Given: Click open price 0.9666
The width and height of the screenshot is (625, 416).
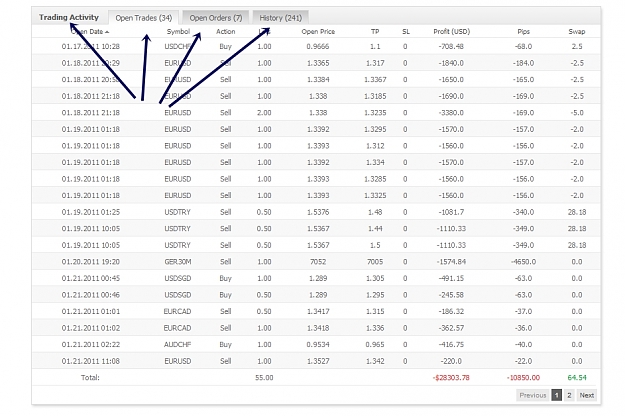Looking at the screenshot, I should 318,47.
